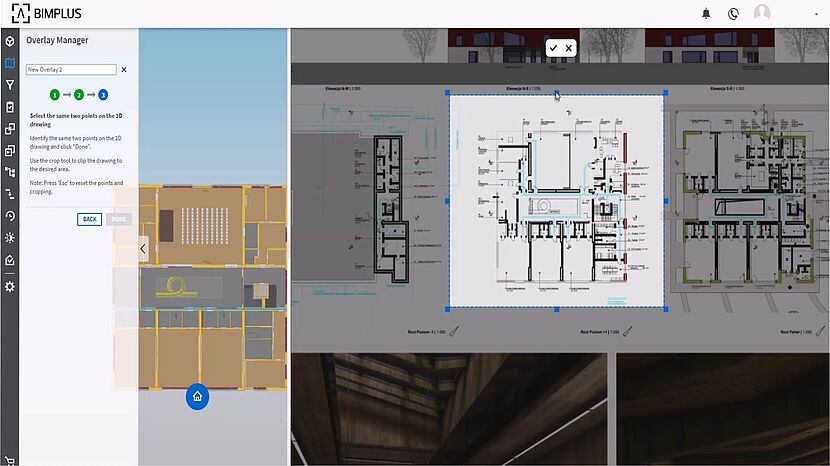Open the recent activity clock in header
The width and height of the screenshot is (830, 466).
click(x=733, y=14)
